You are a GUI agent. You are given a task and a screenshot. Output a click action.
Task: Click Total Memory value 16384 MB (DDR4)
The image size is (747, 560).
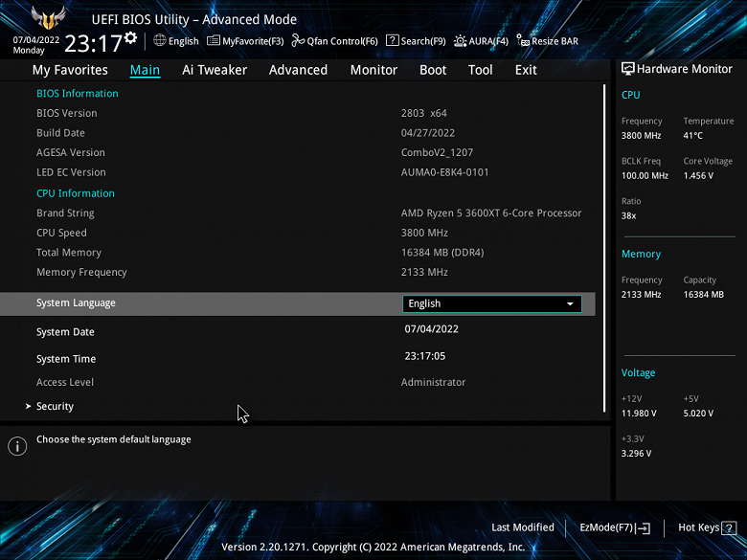click(442, 253)
